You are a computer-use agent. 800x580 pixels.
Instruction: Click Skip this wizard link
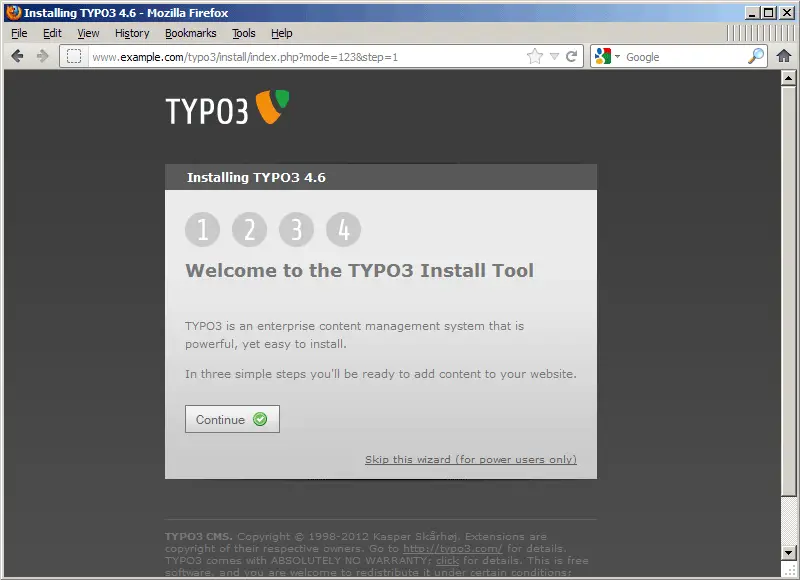pyautogui.click(x=471, y=459)
